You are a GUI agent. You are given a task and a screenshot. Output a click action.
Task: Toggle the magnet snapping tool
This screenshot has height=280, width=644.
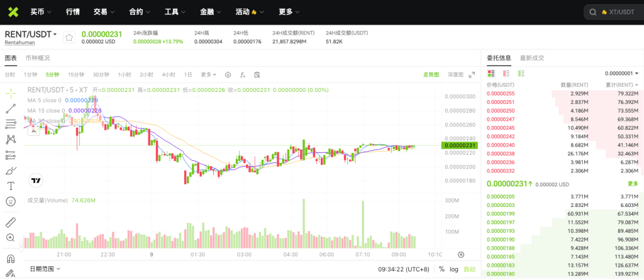[x=11, y=259]
